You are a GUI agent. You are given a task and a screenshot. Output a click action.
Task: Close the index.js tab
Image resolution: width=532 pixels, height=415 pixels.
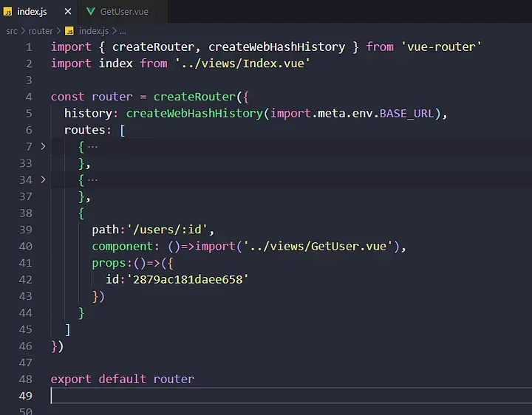(x=68, y=12)
